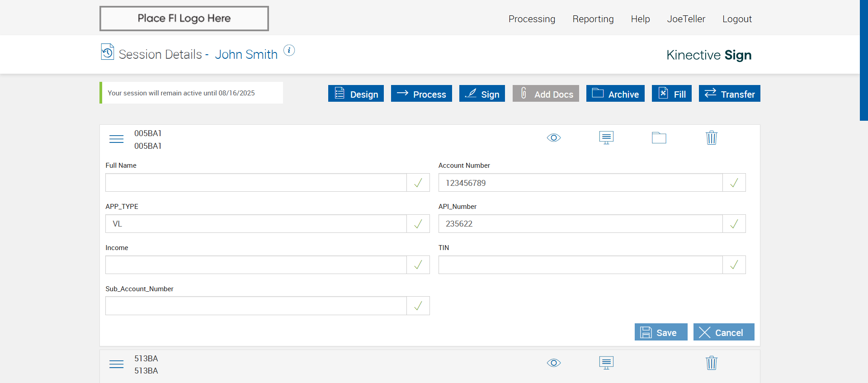Click the checkmark beside Full Name field

coord(418,183)
